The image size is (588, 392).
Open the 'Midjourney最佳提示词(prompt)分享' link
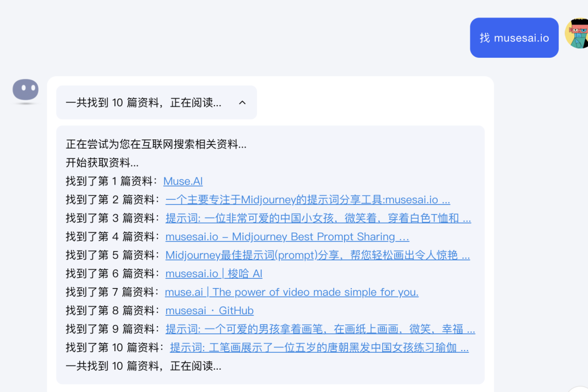317,255
